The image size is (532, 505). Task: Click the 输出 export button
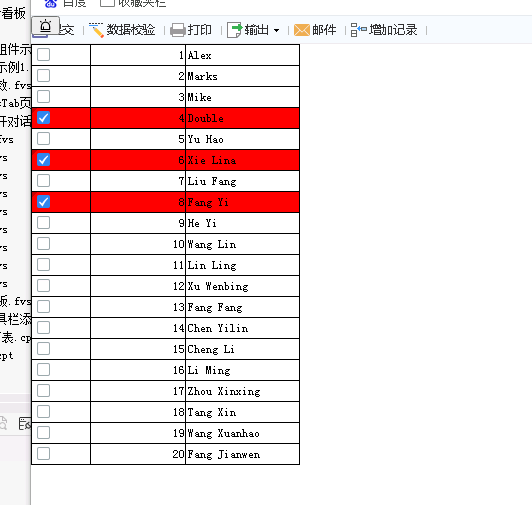(253, 30)
